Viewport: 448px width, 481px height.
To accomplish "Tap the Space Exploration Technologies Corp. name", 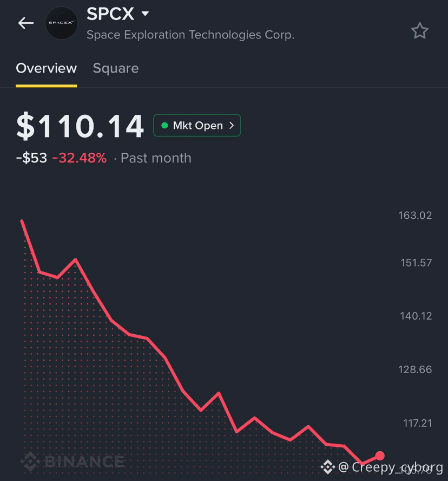I will 190,35.
